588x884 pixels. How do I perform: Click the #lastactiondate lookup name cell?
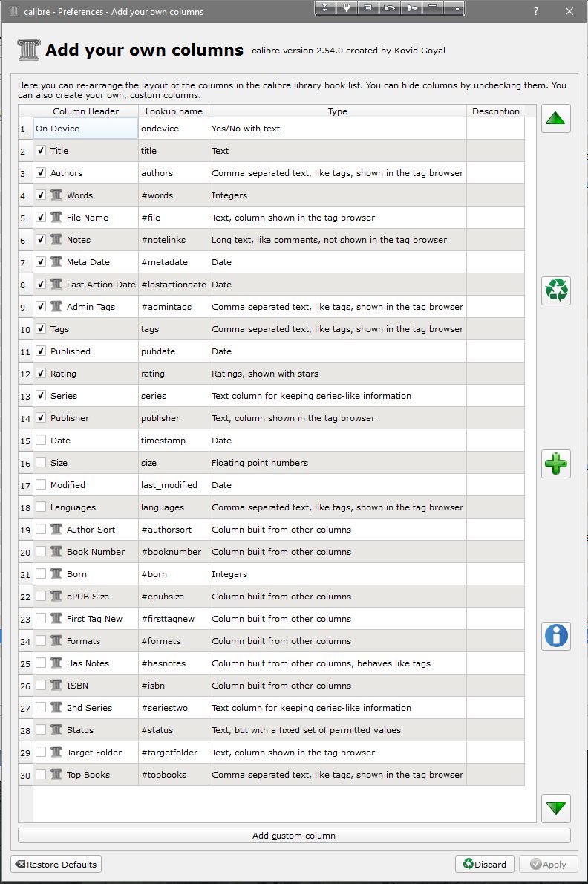pyautogui.click(x=174, y=284)
